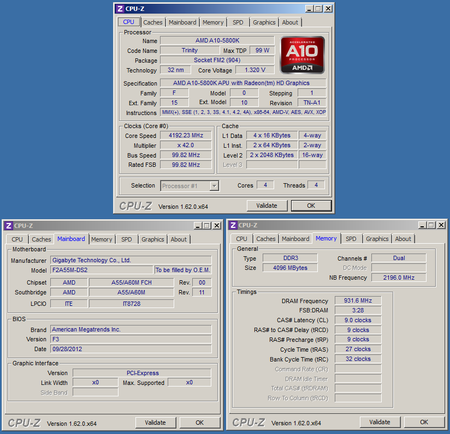
Task: Open Graphics tab in Memory window
Action: (x=377, y=239)
